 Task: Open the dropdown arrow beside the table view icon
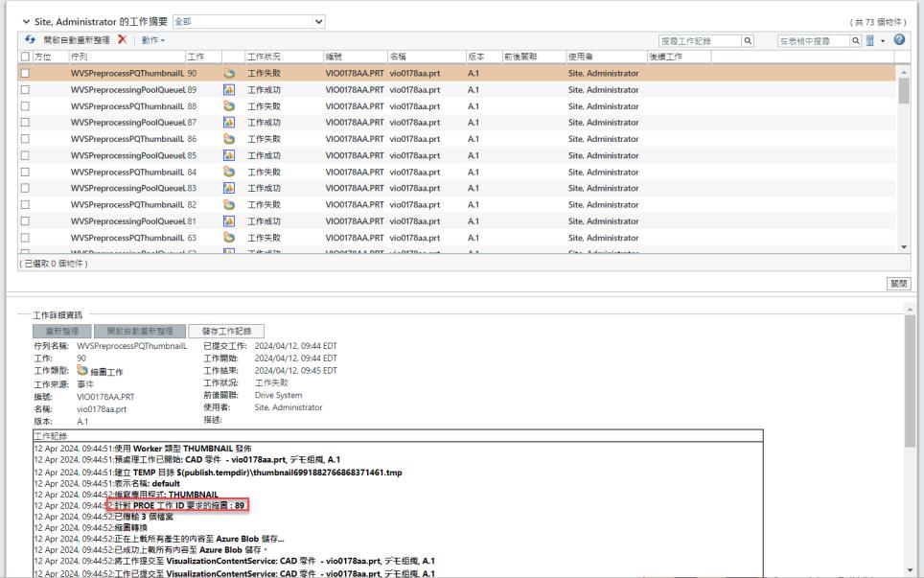[883, 40]
